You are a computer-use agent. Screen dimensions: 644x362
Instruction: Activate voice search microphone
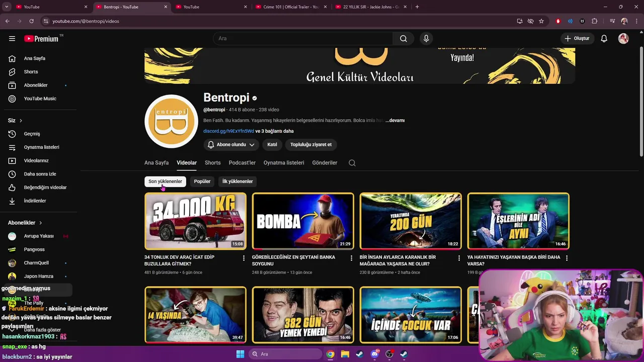point(426,38)
